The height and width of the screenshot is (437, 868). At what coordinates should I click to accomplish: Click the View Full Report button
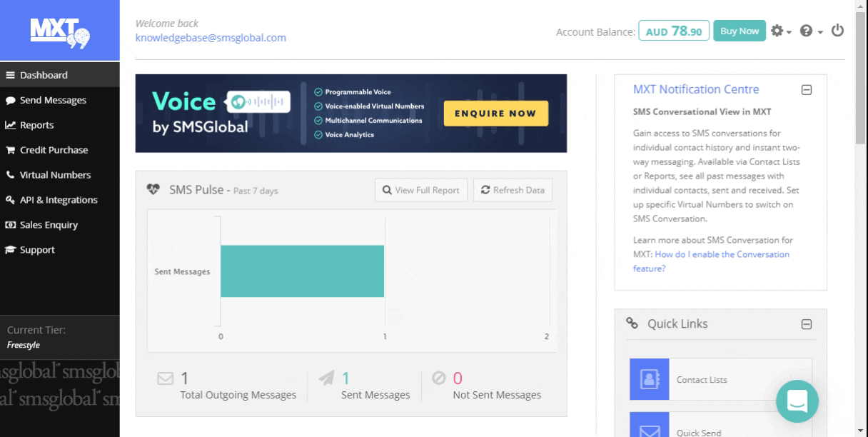[421, 190]
